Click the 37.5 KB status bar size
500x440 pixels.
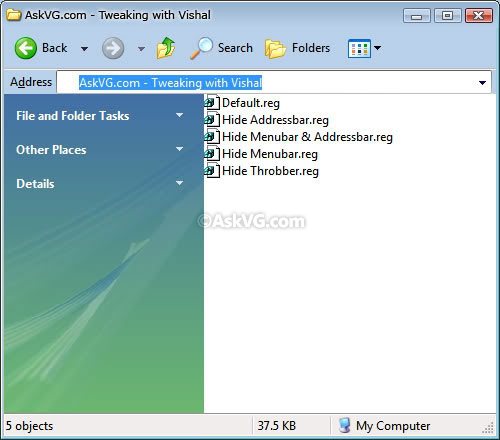click(277, 426)
